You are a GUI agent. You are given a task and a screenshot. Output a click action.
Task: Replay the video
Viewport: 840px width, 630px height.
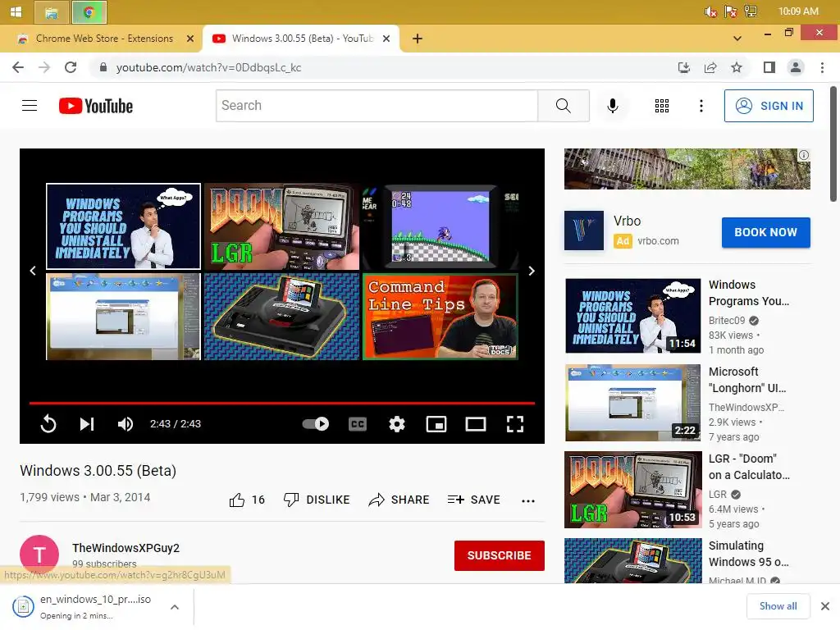point(48,424)
